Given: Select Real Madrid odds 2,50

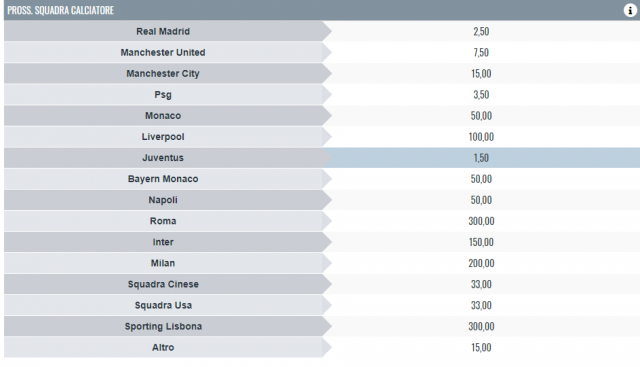Looking at the screenshot, I should click(x=481, y=31).
